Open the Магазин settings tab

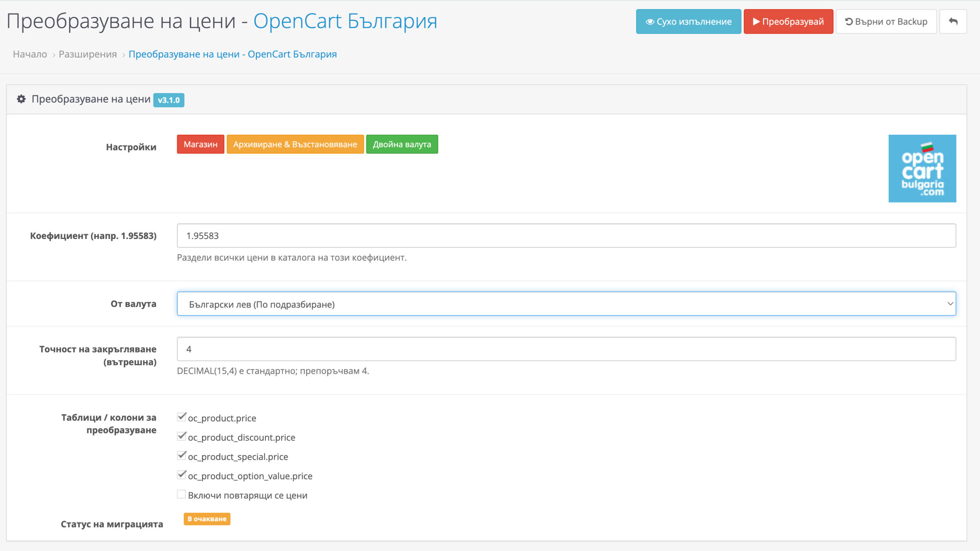point(200,144)
